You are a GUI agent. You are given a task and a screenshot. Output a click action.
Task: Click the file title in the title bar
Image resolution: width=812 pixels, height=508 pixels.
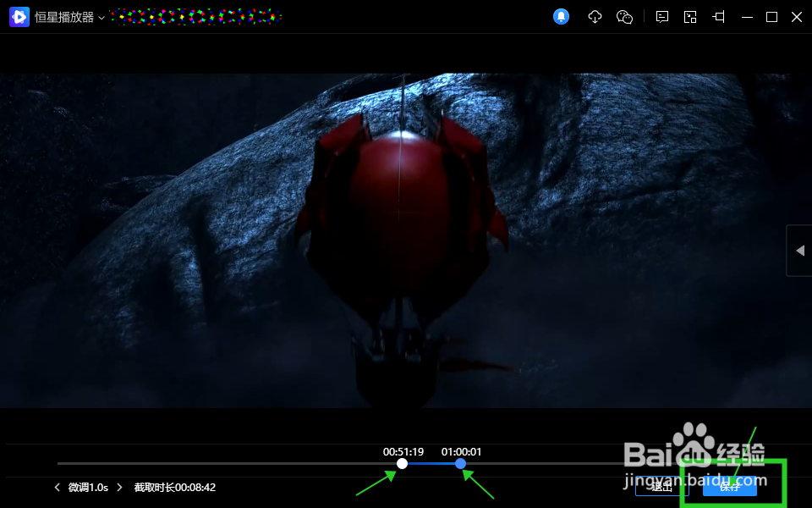195,17
